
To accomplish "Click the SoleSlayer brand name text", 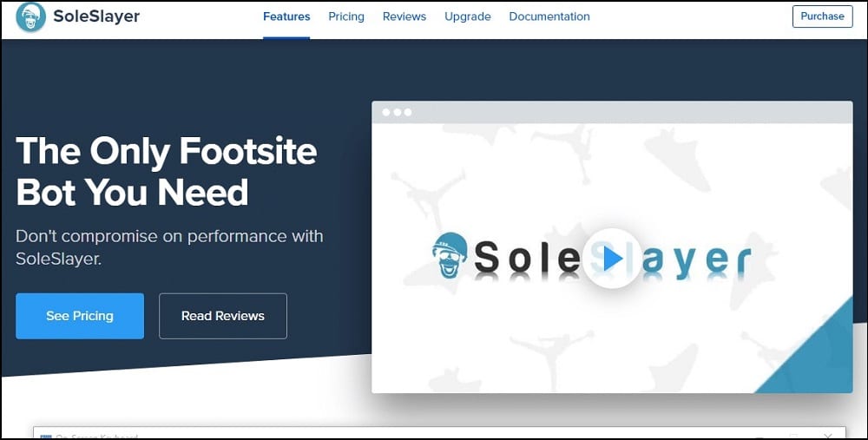I will click(x=96, y=16).
